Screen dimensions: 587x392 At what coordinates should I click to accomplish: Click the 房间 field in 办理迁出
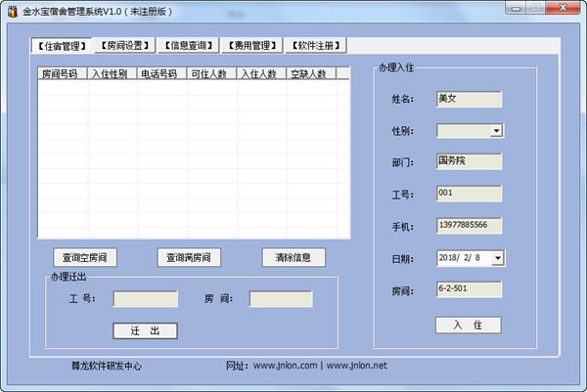(281, 299)
